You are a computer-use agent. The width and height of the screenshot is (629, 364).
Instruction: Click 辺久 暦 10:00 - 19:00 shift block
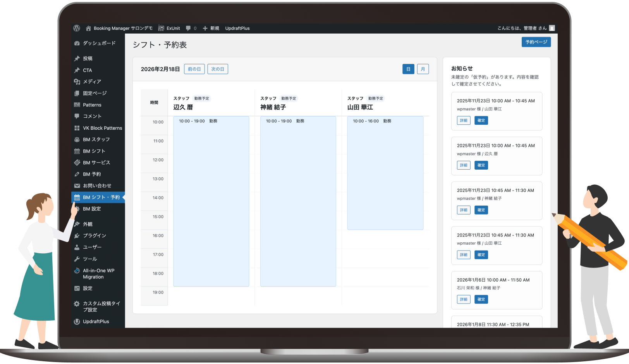[211, 201]
